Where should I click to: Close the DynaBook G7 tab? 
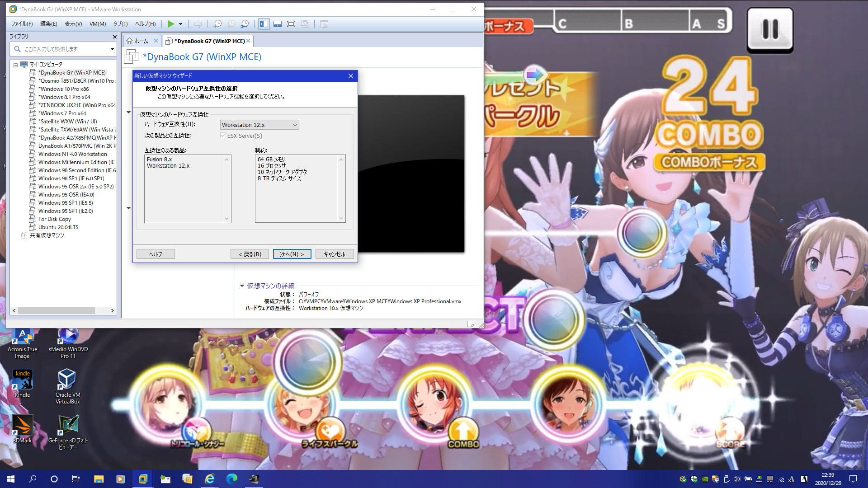click(x=248, y=41)
